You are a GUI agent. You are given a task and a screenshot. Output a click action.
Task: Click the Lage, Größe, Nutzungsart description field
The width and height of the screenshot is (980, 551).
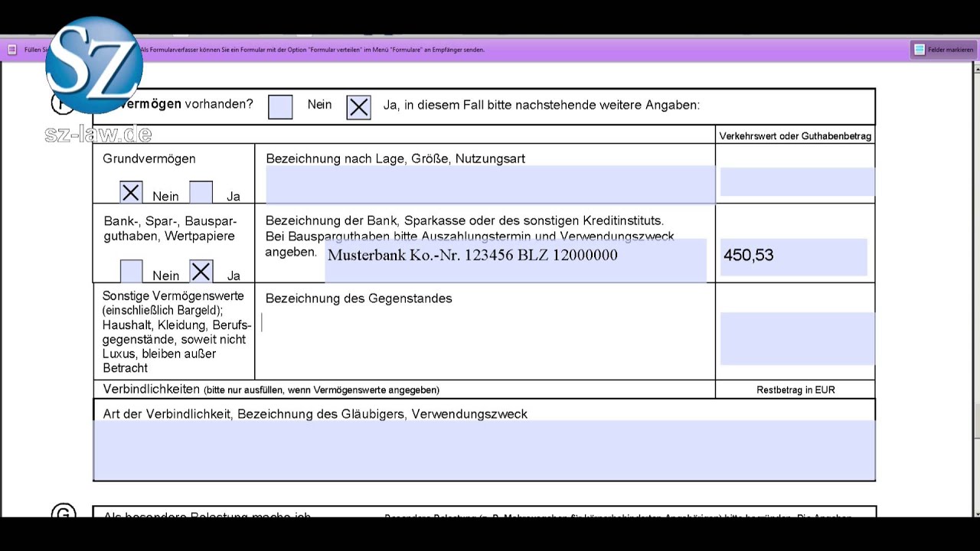(490, 184)
